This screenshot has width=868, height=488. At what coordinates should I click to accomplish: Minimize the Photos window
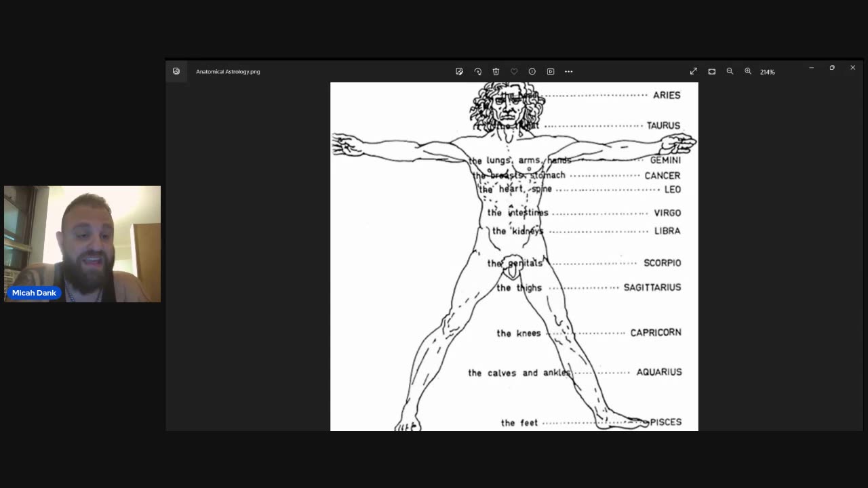[x=811, y=68]
